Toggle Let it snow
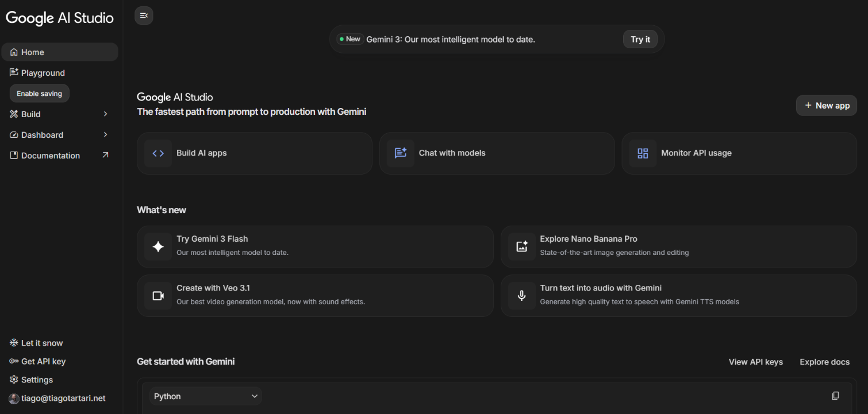 (x=36, y=343)
